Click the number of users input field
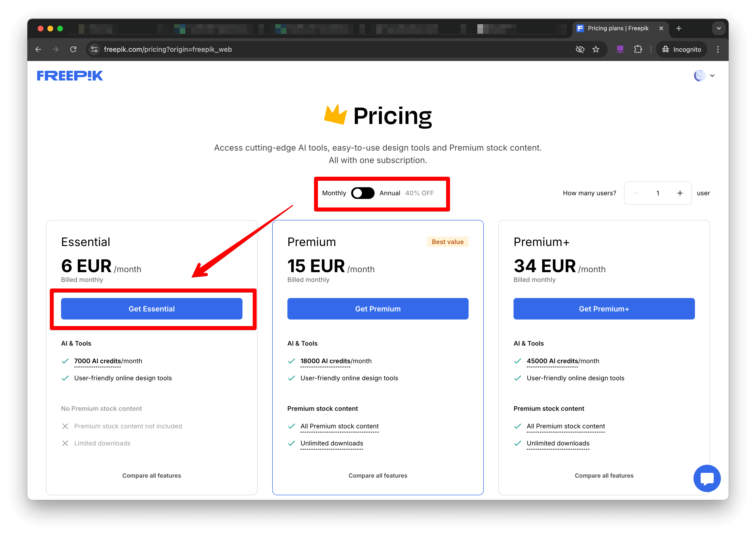756x536 pixels. click(x=658, y=193)
